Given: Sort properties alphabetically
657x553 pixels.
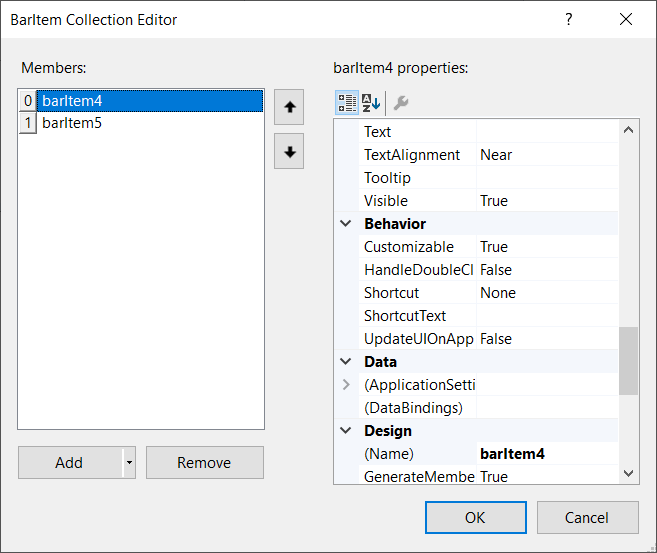Looking at the screenshot, I should 371,103.
